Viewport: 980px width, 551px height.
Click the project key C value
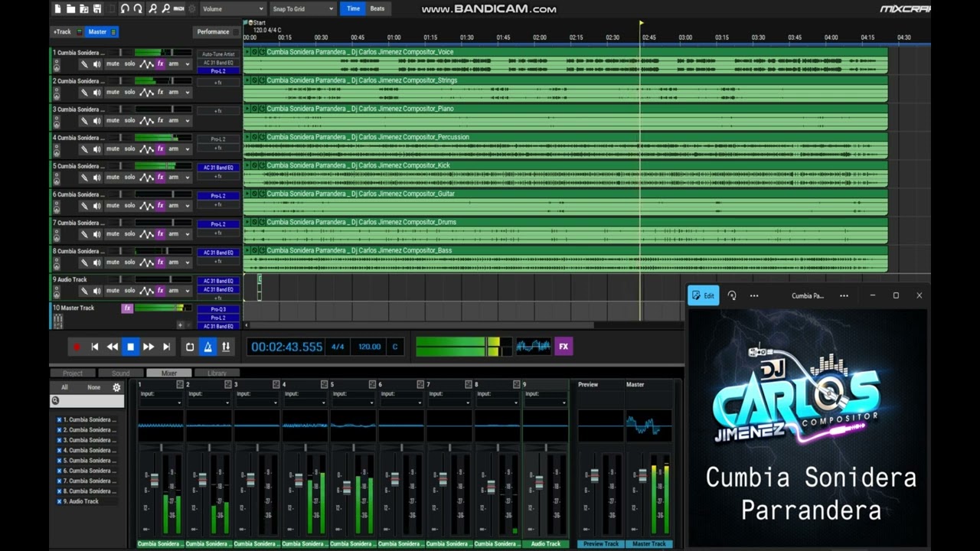pos(395,347)
